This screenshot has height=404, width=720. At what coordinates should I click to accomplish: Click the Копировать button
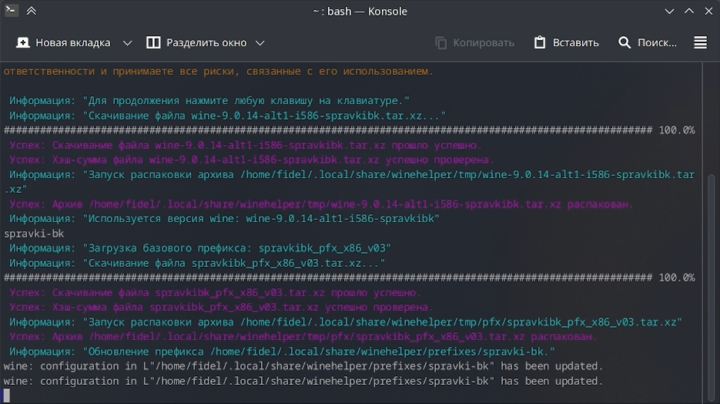[474, 43]
